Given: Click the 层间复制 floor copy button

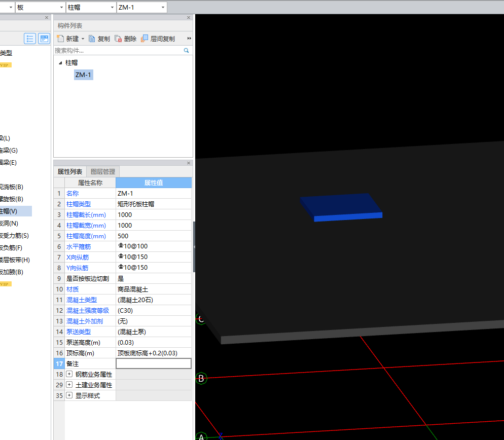Looking at the screenshot, I should pos(158,39).
